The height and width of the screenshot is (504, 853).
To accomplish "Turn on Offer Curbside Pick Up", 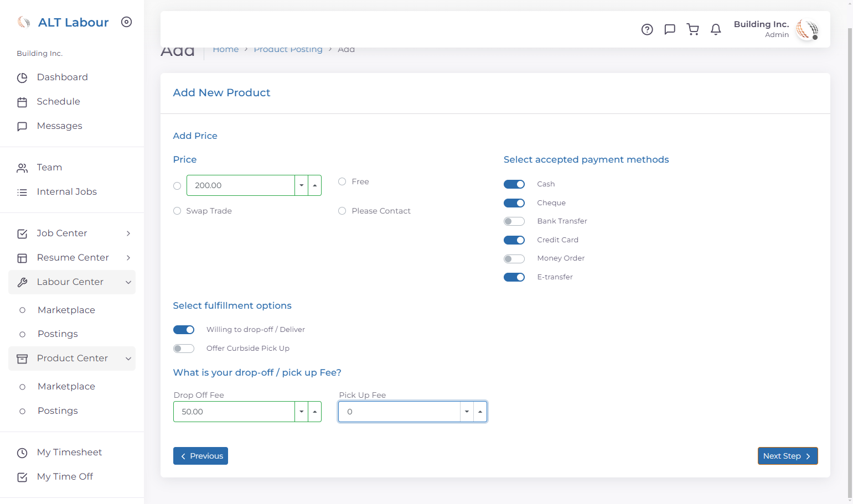I will click(x=184, y=349).
